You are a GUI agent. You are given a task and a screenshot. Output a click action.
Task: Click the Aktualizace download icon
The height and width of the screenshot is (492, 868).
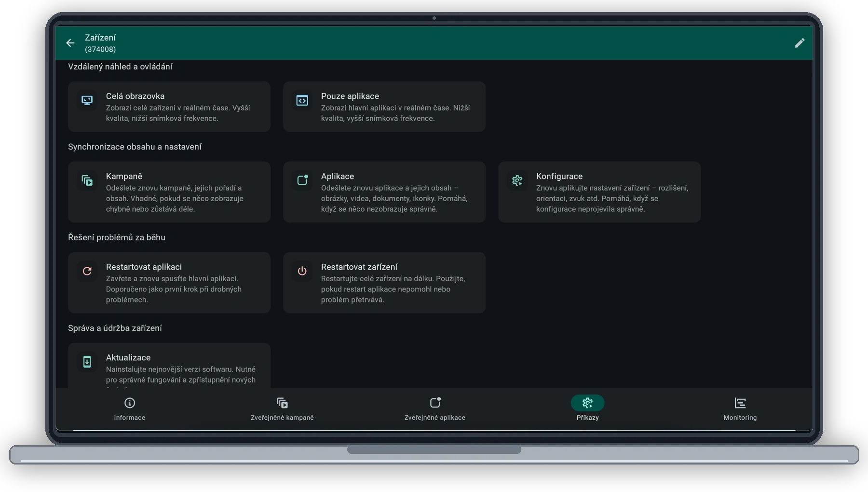[87, 362]
